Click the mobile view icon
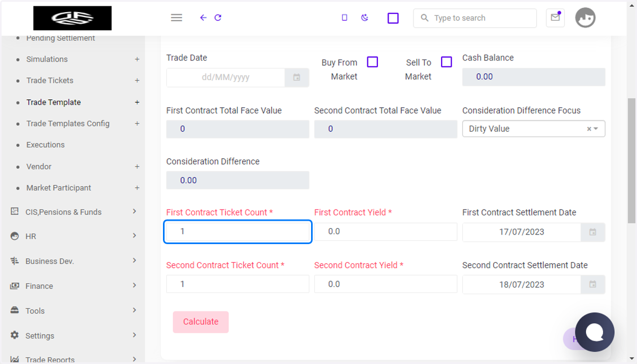Viewport: 637px width, 364px height. point(345,18)
